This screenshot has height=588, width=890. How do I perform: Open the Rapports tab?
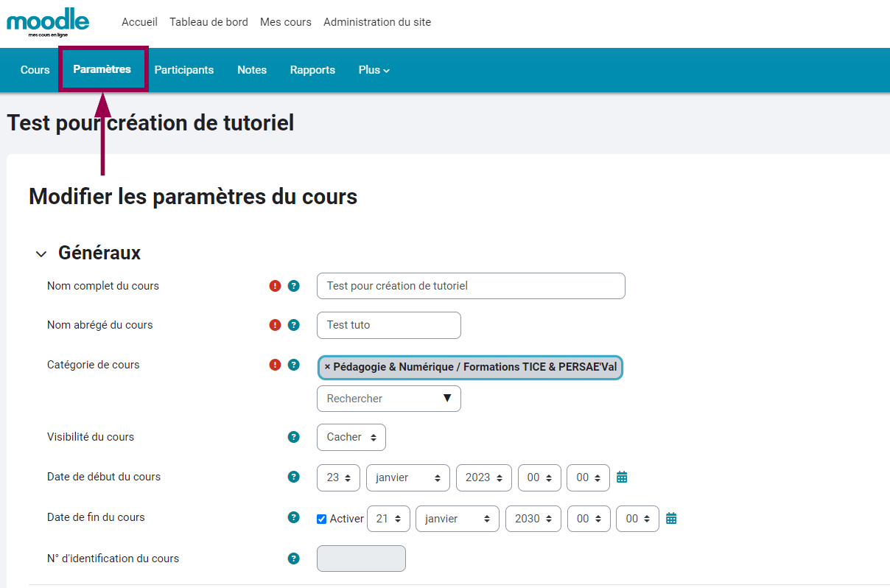(x=312, y=70)
